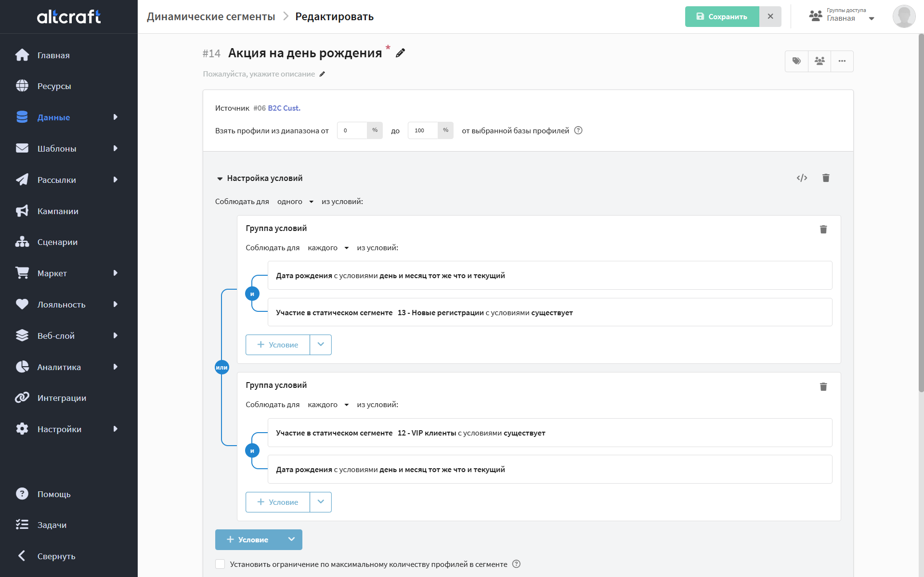Image resolution: width=924 pixels, height=577 pixels.
Task: Expand the first group's condition type dropdown arrow
Action: pyautogui.click(x=321, y=345)
